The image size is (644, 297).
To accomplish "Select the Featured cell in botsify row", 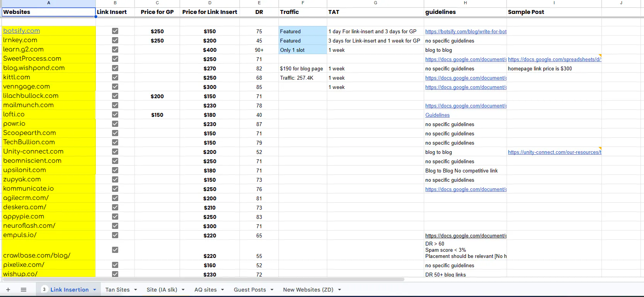I will point(303,31).
